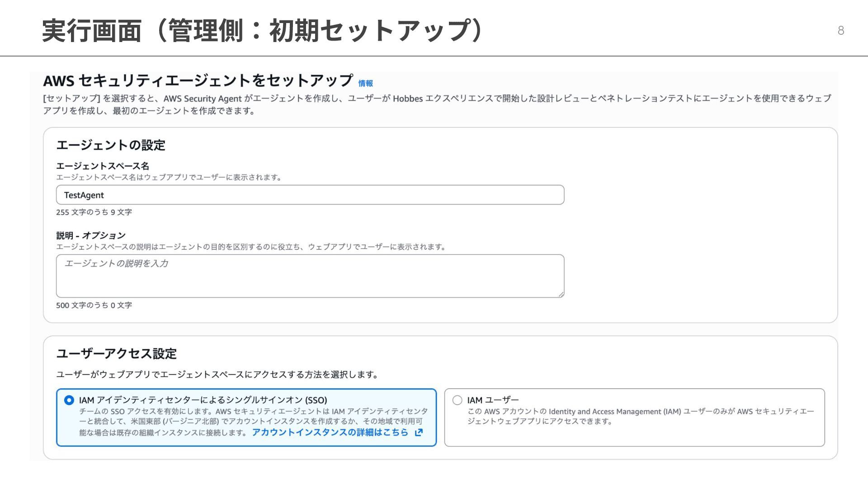Open アカウントインスタンスの詳細はこちら link
The width and height of the screenshot is (868, 488).
(330, 432)
